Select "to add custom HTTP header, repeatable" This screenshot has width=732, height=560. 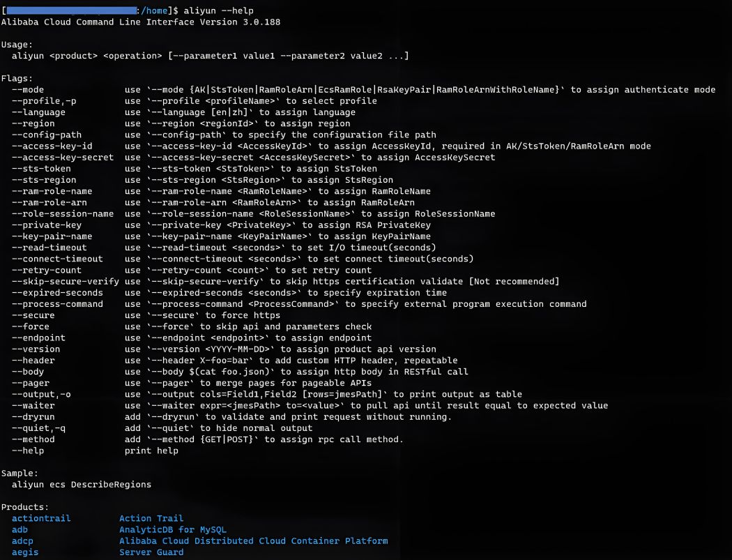[x=358, y=361]
